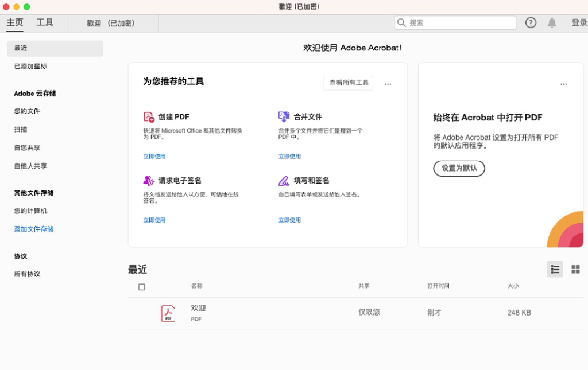Switch to grid view for recent files

[575, 268]
